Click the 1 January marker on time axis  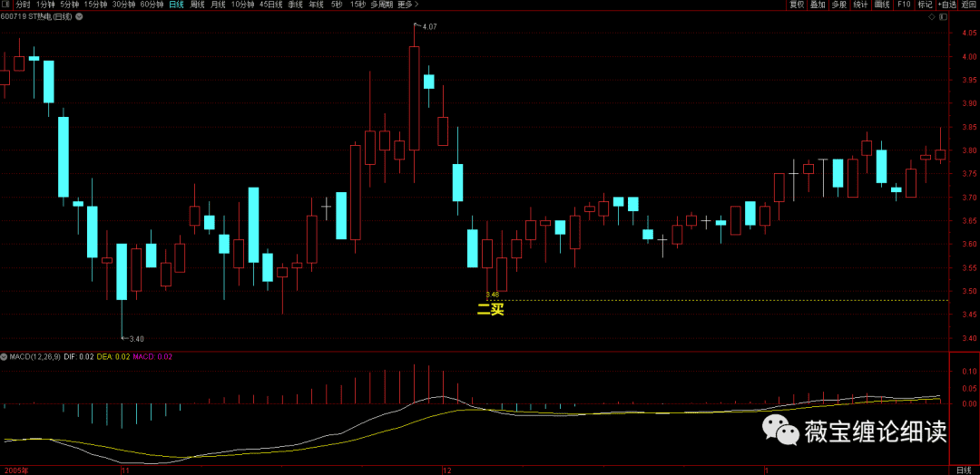(x=769, y=469)
